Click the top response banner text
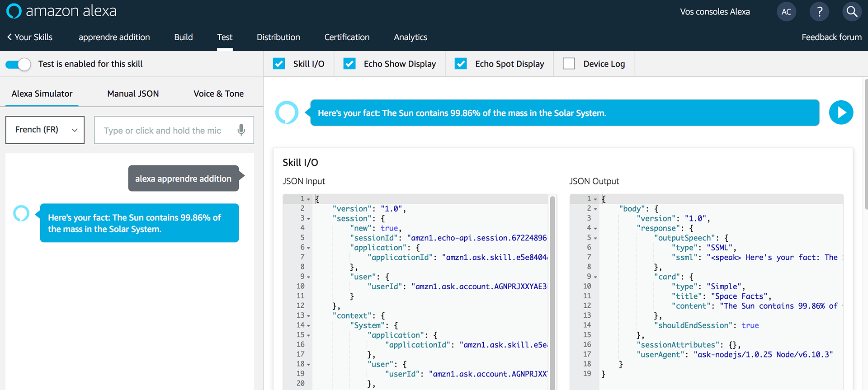This screenshot has width=868, height=390. pos(462,113)
